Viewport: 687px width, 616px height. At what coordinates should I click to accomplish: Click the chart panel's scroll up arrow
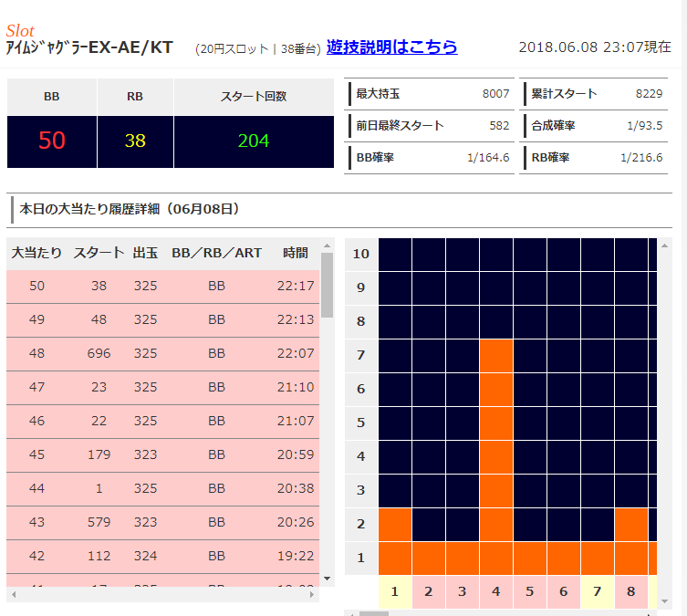[x=665, y=245]
